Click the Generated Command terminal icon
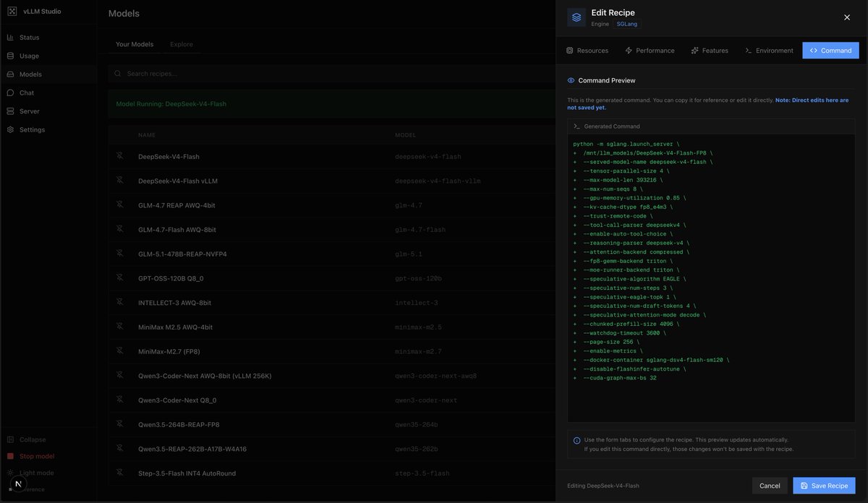 click(576, 126)
